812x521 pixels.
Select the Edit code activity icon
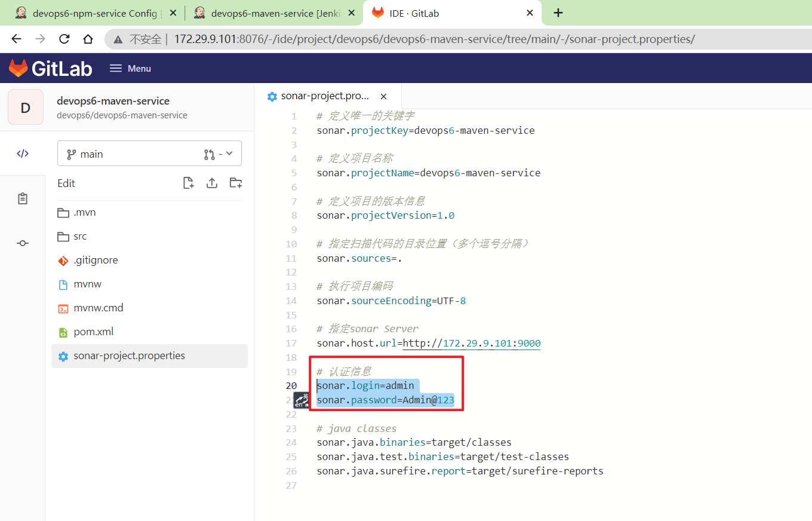(23, 154)
